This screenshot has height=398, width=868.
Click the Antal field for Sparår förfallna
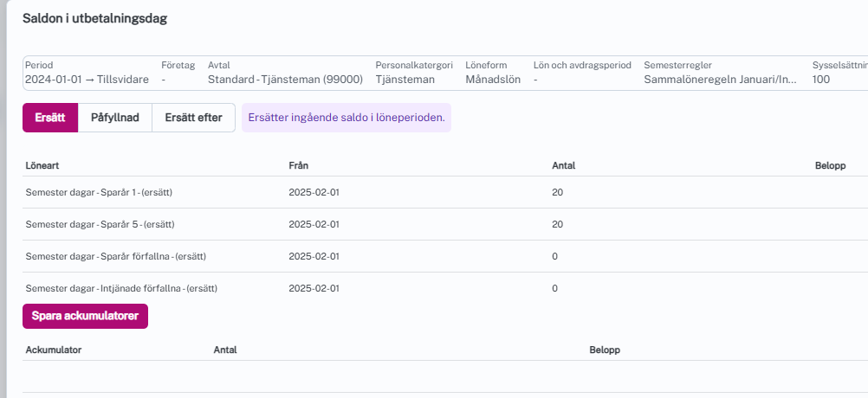coord(554,256)
